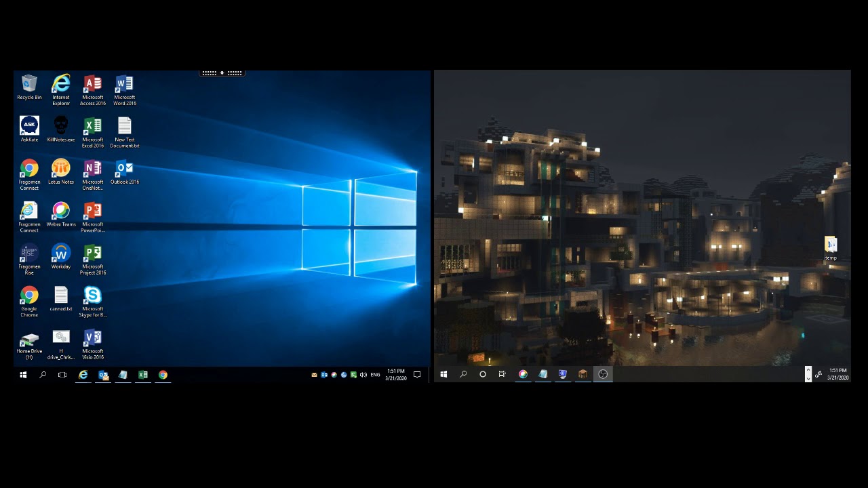Expand hidden tray icons on right taskbar
The image size is (868, 488).
[808, 374]
